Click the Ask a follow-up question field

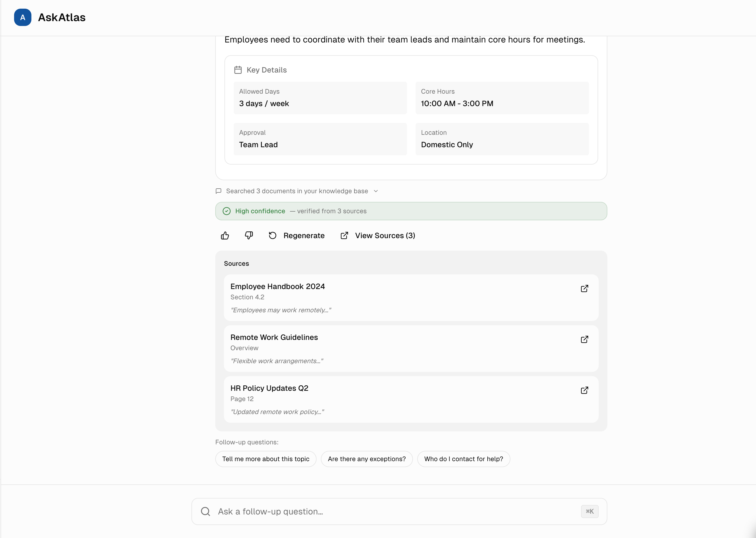tap(364, 511)
